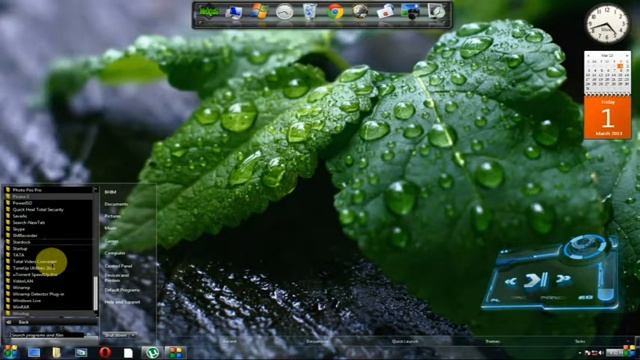This screenshot has width=640, height=360.
Task: Open the Picasa 3 folder
Action: coord(20,197)
